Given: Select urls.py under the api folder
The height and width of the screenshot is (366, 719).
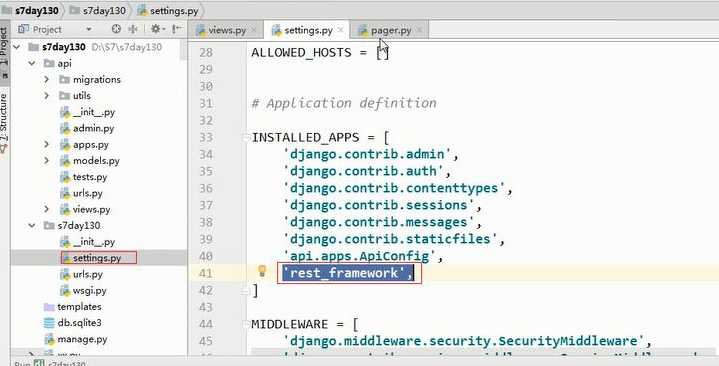Looking at the screenshot, I should [x=88, y=193].
